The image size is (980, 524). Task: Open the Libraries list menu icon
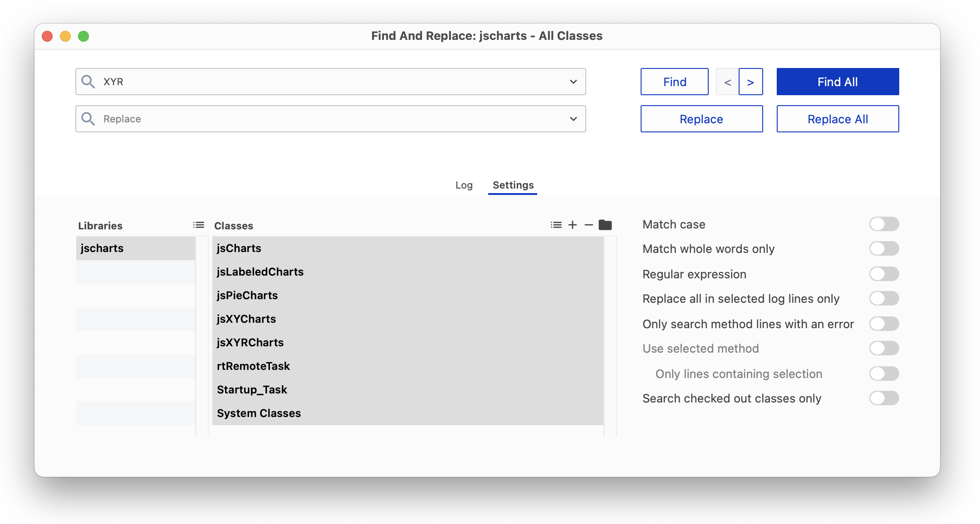tap(199, 225)
